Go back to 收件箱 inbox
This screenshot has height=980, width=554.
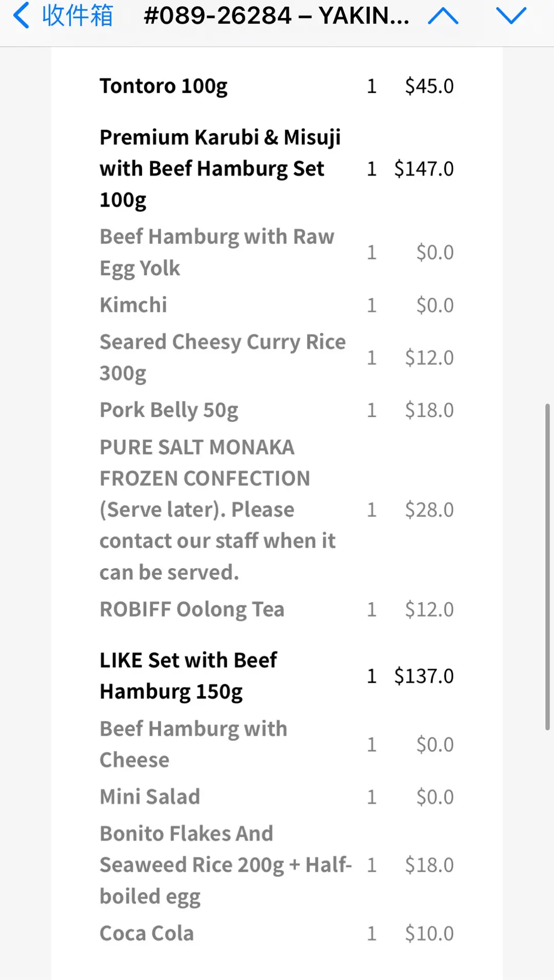click(x=77, y=15)
